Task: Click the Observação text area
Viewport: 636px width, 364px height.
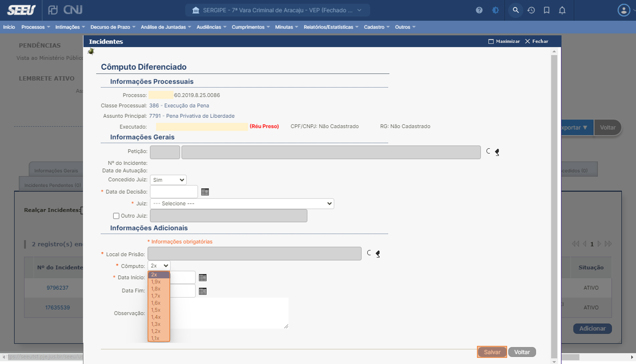Action: click(218, 313)
